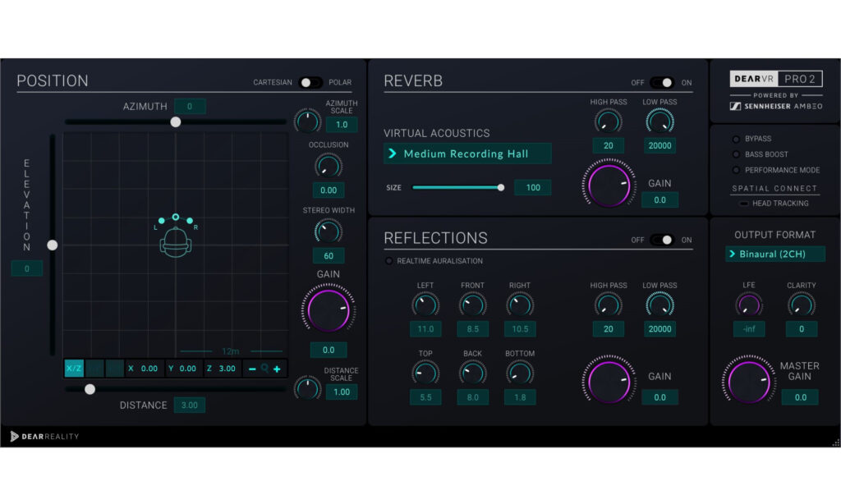The height and width of the screenshot is (504, 841).
Task: Click the Distance Scale knob
Action: click(x=308, y=388)
